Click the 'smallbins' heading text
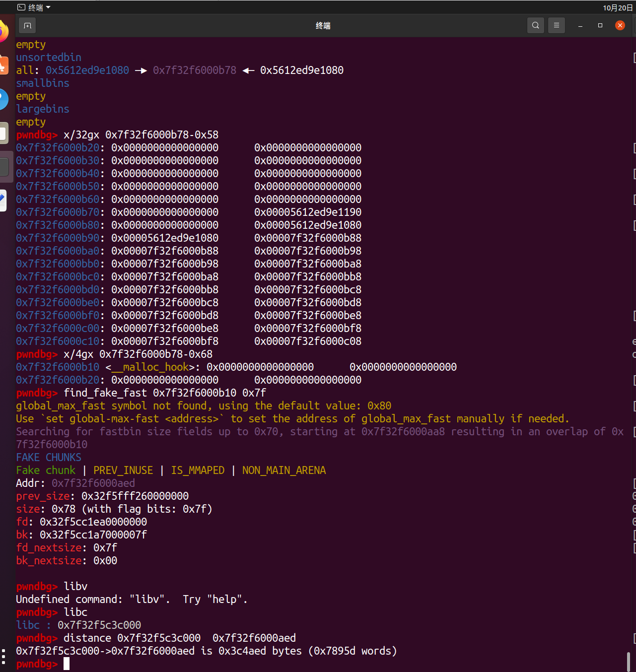Screen dimensions: 636x672 pos(43,83)
